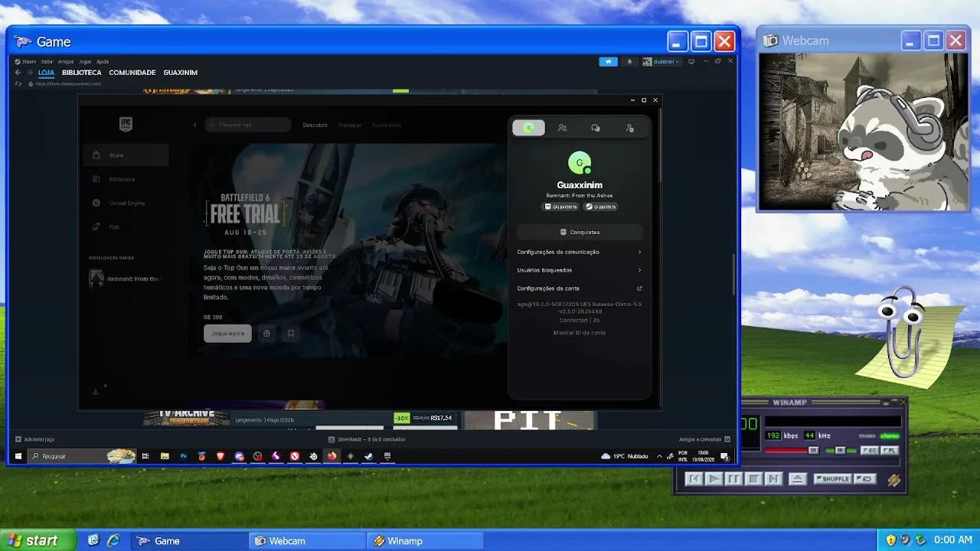Click the Pesquisar search box on taskbar
This screenshot has width=980, height=551.
pyautogui.click(x=82, y=456)
